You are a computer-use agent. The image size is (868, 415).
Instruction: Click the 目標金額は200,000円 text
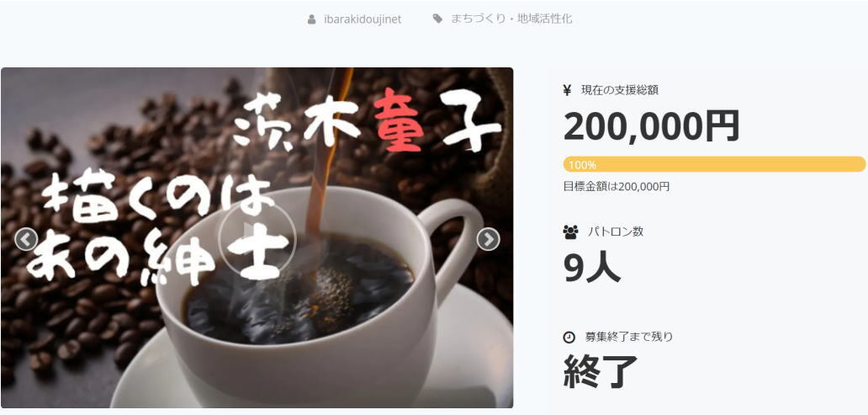coord(617,187)
